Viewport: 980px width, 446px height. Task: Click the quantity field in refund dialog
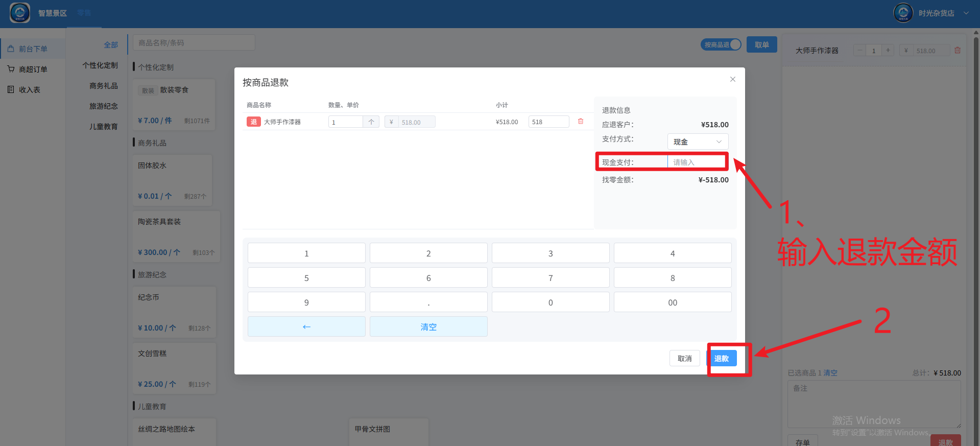coord(346,122)
